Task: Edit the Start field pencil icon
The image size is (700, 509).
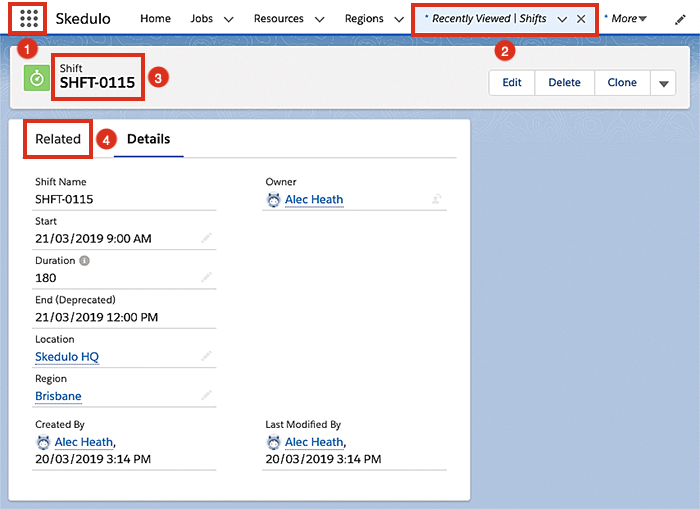Action: point(206,238)
